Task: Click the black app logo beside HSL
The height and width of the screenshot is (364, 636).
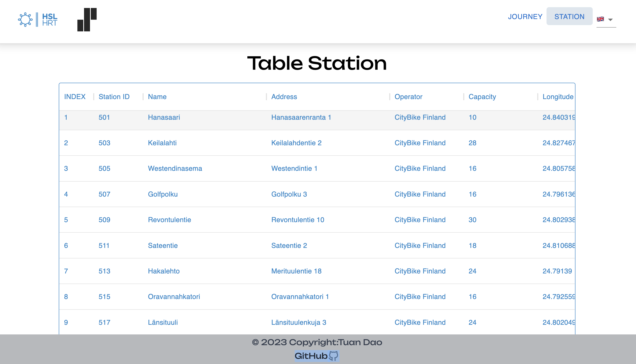Action: click(x=86, y=20)
